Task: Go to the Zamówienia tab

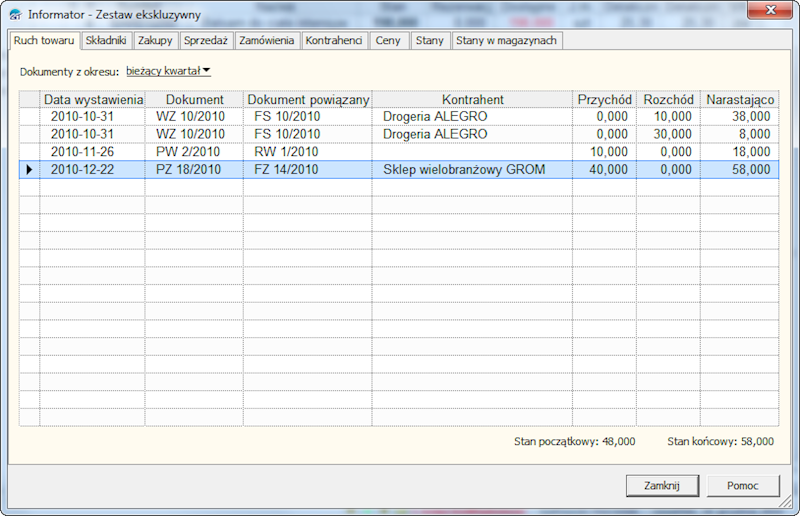Action: click(x=266, y=41)
